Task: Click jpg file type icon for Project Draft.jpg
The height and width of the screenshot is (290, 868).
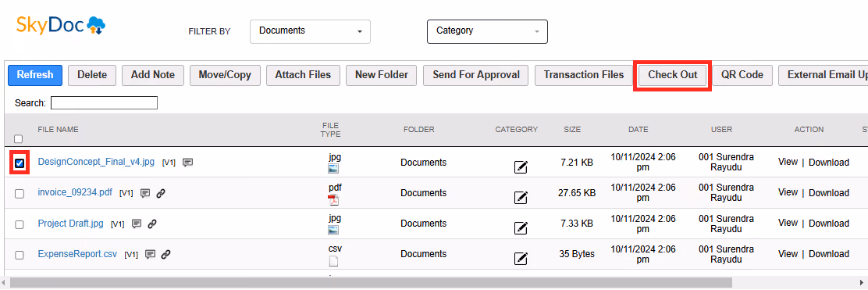Action: 333,230
